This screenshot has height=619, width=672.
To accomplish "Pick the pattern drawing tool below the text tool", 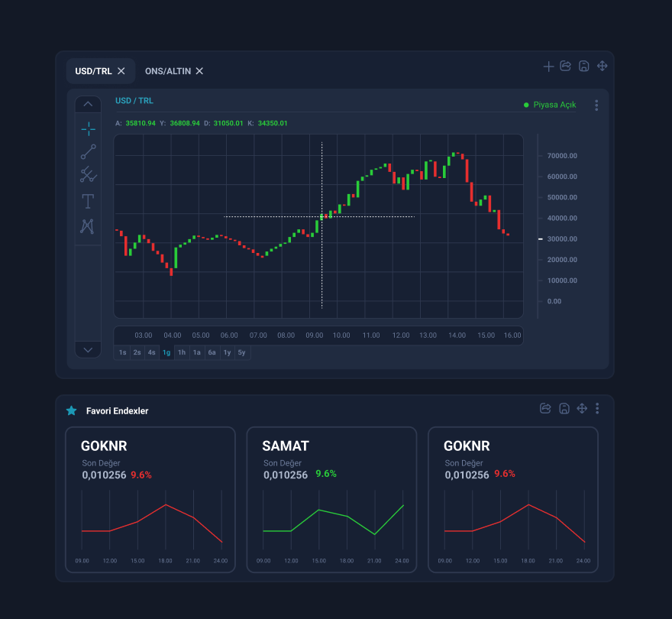I will (x=89, y=226).
